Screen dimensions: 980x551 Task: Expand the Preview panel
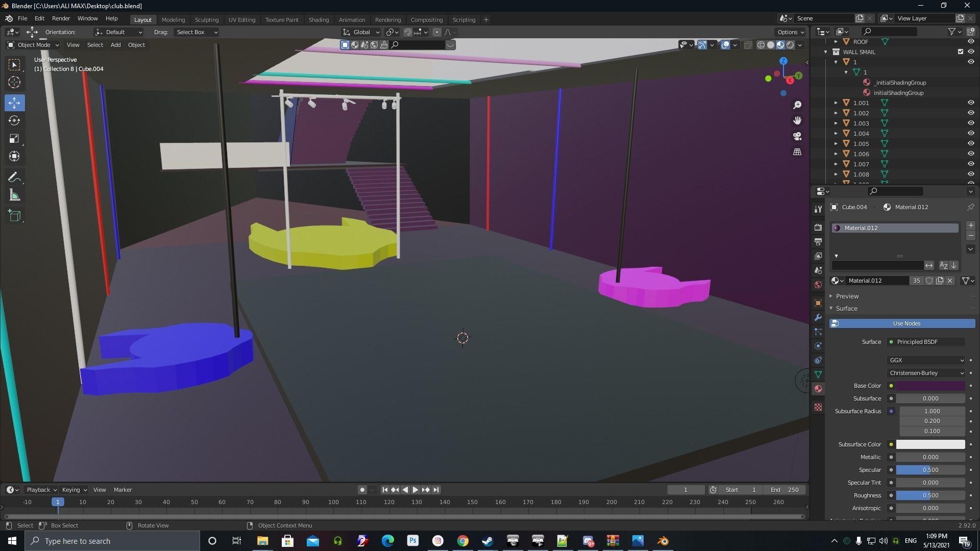[x=847, y=296]
